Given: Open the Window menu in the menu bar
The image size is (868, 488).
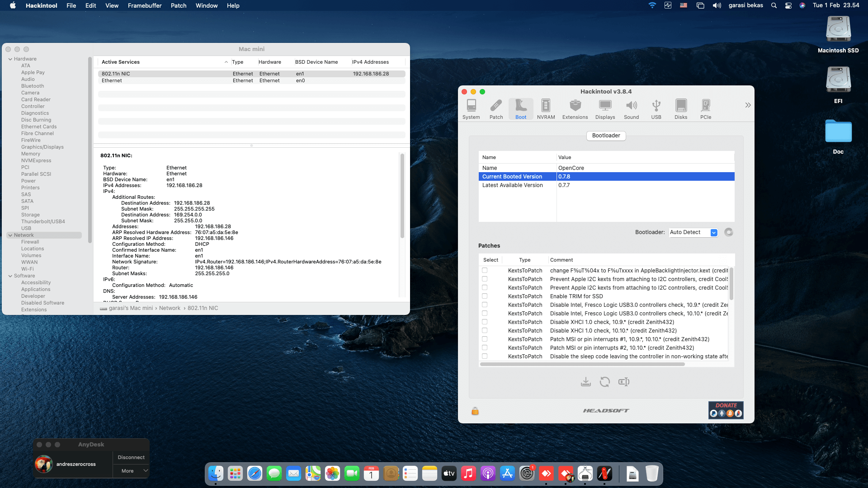Looking at the screenshot, I should [206, 5].
